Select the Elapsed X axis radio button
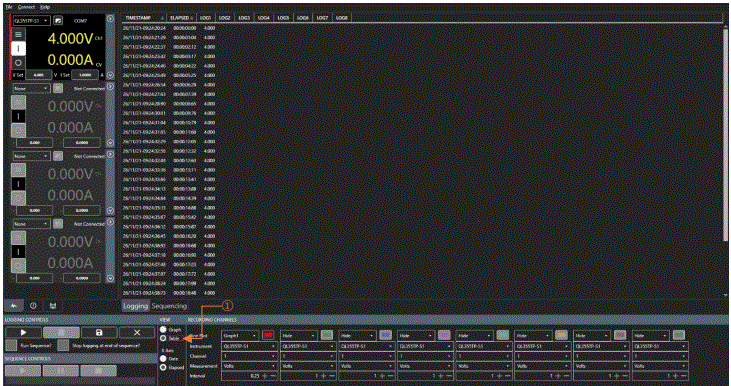 click(x=163, y=367)
